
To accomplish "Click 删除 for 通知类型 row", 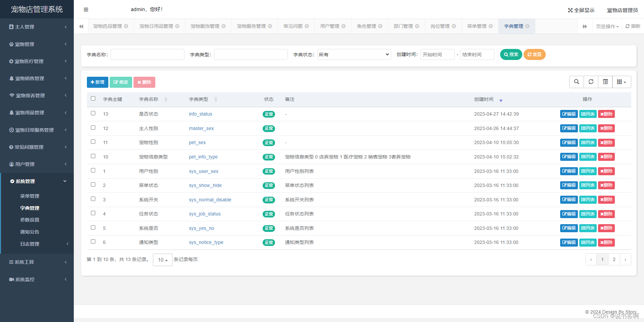I will click(x=606, y=242).
